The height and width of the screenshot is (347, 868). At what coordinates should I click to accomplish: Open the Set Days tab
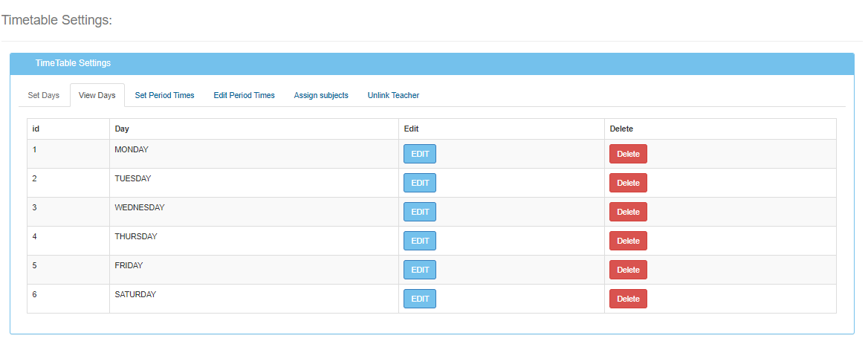coord(43,95)
